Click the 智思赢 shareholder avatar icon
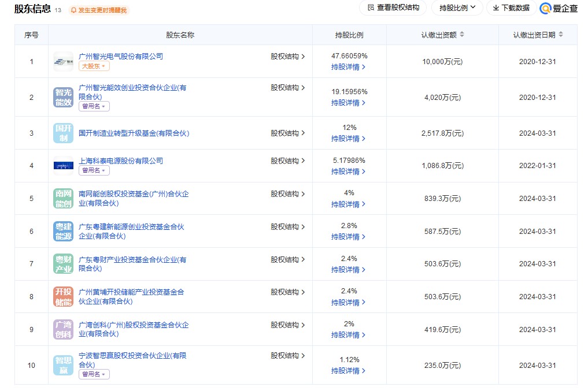Image resolution: width=588 pixels, height=391 pixels. point(63,365)
